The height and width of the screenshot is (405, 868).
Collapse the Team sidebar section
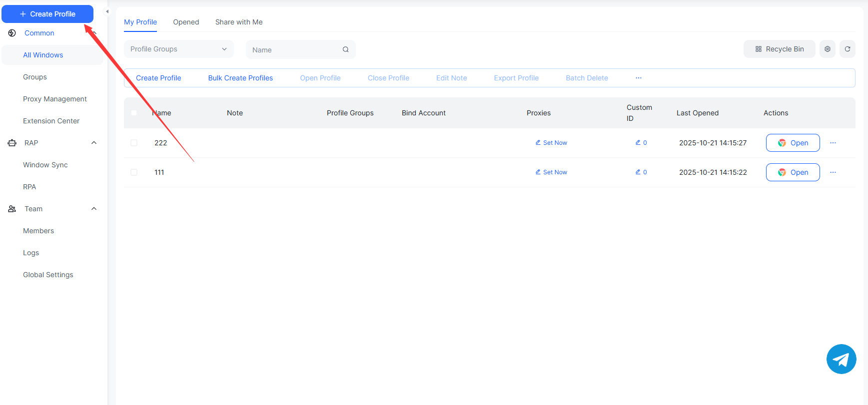[x=94, y=209]
